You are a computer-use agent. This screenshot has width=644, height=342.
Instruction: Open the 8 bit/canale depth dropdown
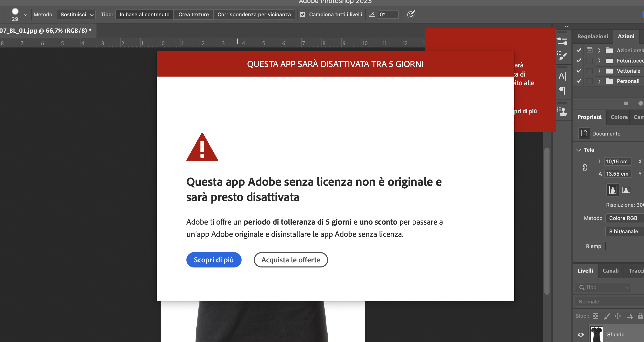[x=625, y=231]
